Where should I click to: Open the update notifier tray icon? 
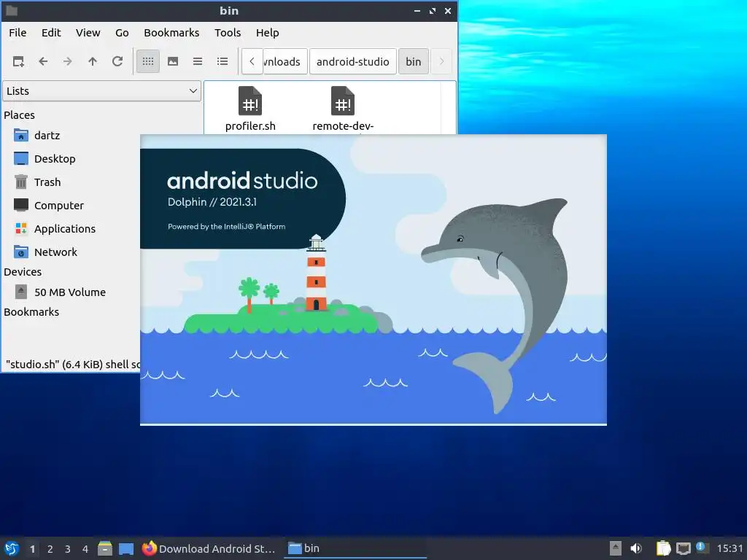pos(703,548)
